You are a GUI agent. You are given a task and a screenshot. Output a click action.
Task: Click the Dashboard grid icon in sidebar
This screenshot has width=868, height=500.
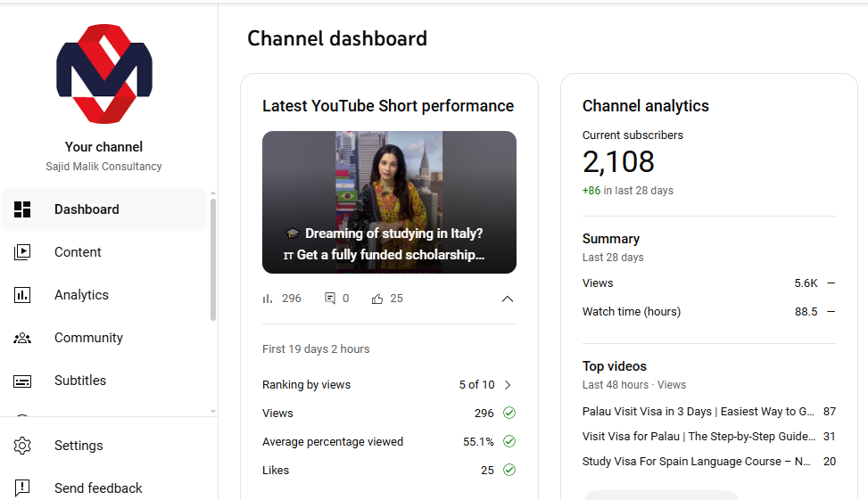[x=22, y=209]
